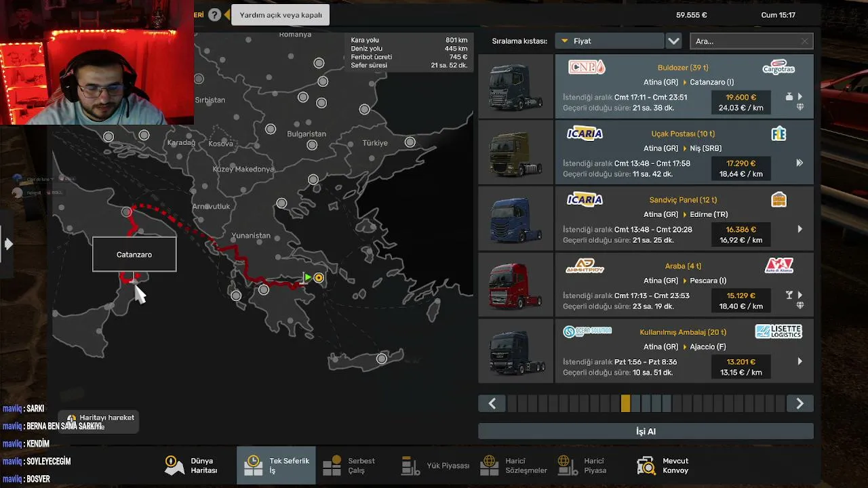Click the black MAN truck thumbnail for Kullanılmış Ambalaj

tap(516, 351)
